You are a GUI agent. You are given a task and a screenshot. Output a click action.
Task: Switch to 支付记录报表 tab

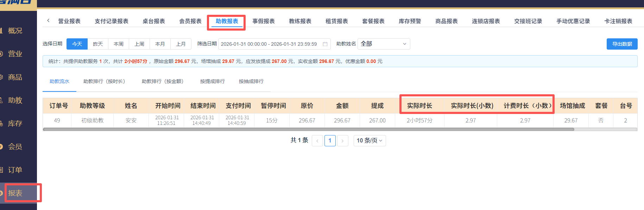click(x=112, y=21)
